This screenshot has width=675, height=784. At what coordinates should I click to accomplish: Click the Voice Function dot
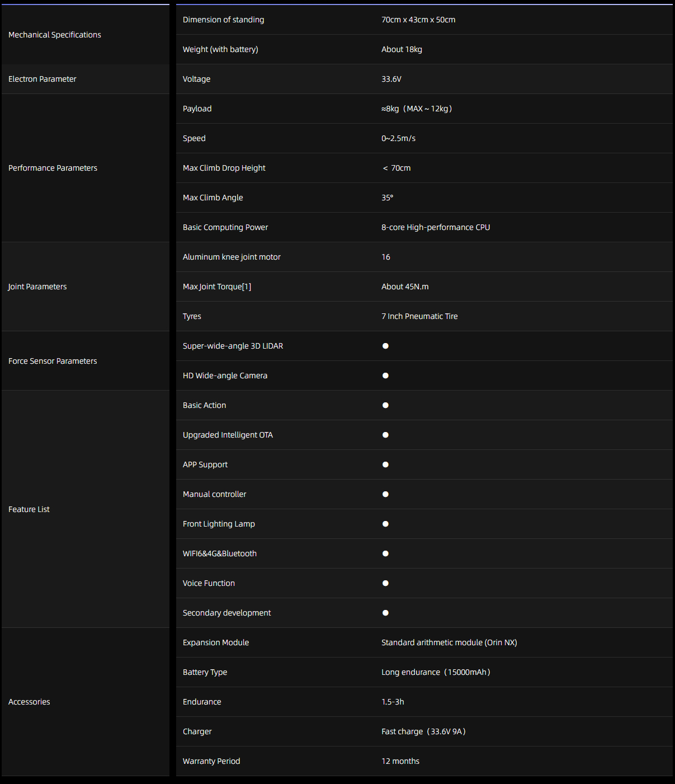coord(385,583)
